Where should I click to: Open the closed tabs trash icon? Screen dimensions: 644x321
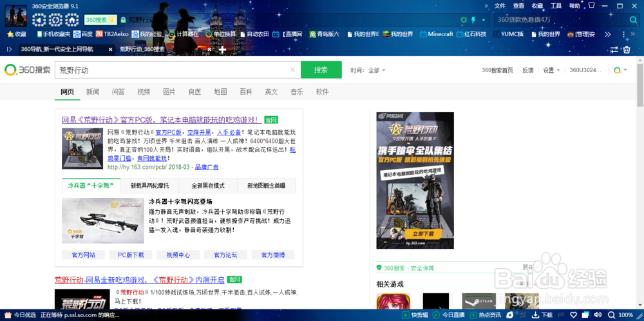click(x=627, y=50)
